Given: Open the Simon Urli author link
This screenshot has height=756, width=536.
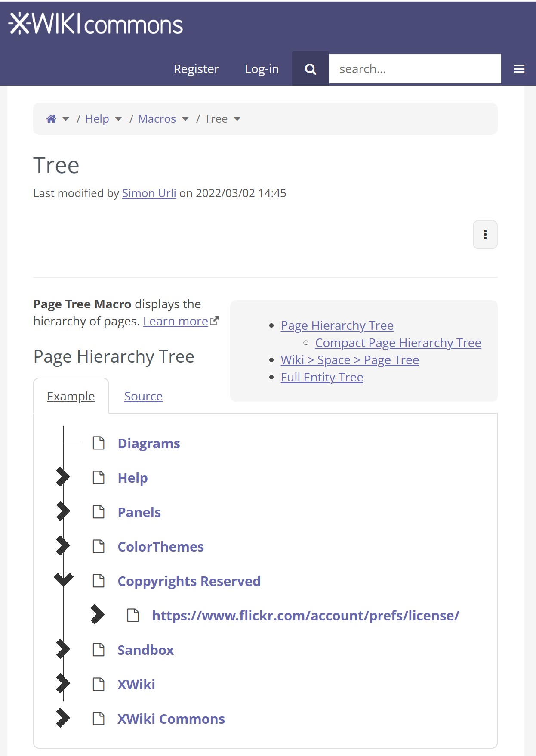Looking at the screenshot, I should (149, 193).
